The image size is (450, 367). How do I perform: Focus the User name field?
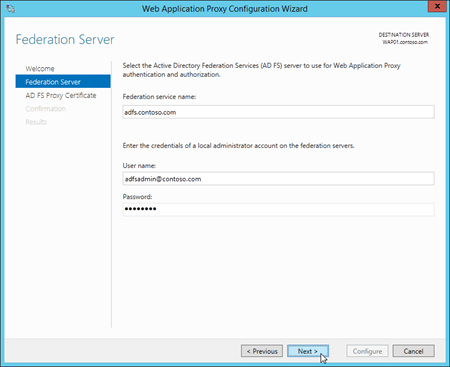(x=278, y=179)
